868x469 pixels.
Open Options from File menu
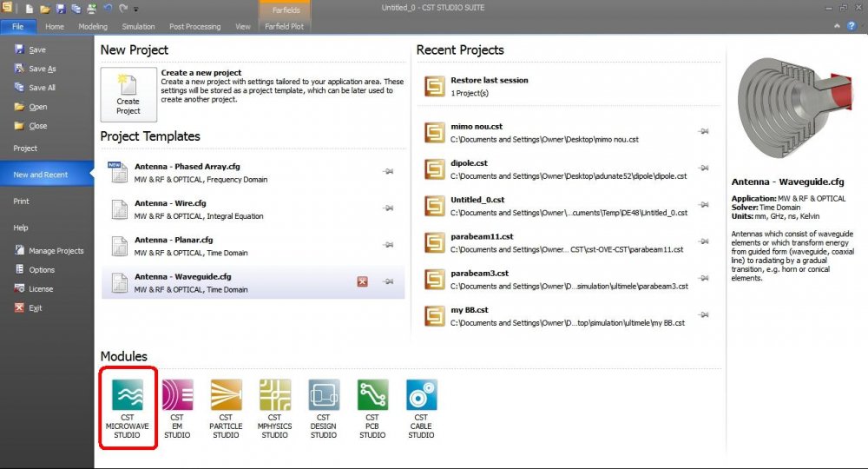pos(35,269)
